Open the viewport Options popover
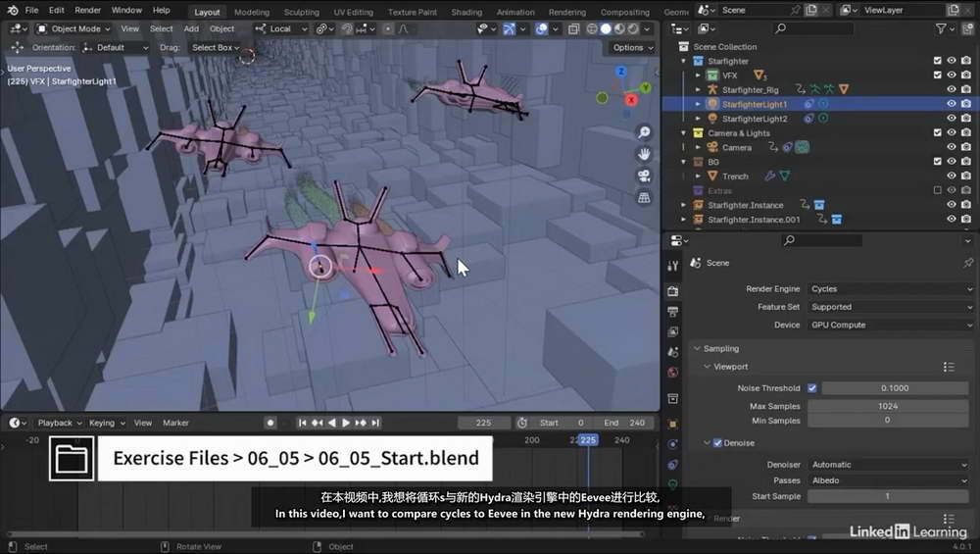The width and height of the screenshot is (980, 554). point(632,47)
